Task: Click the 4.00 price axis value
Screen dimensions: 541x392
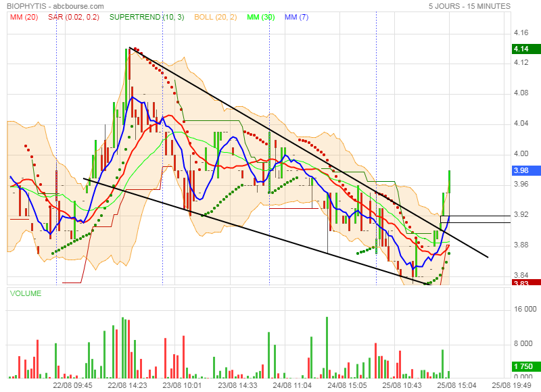Action: (x=521, y=153)
